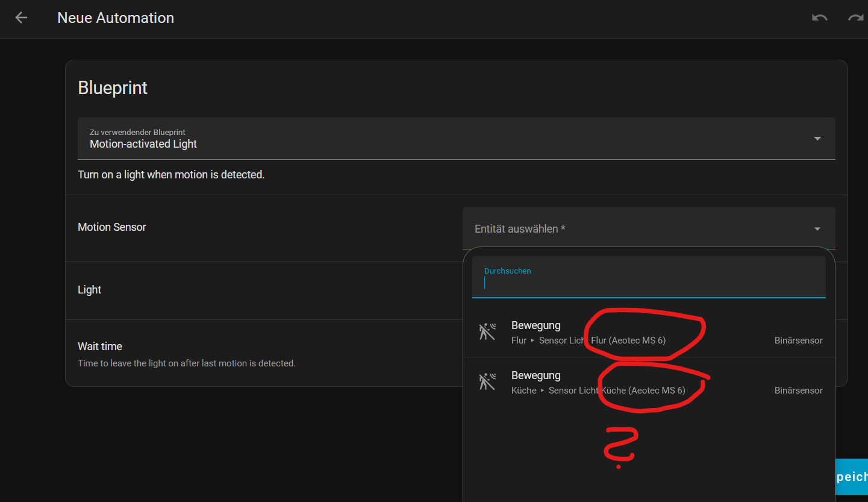Click the motion icon beside the Flur sensor
868x502 pixels.
[x=487, y=332]
